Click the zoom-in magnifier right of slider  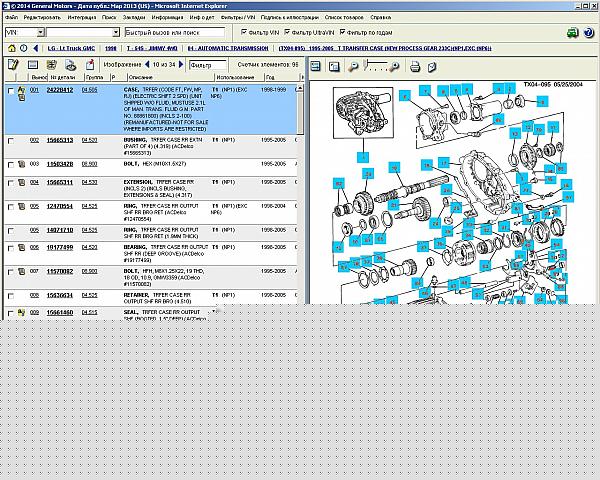coord(394,66)
